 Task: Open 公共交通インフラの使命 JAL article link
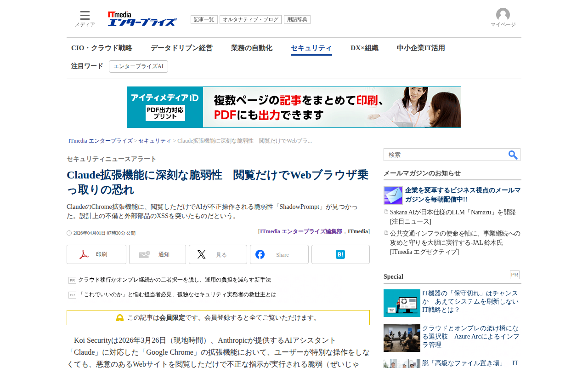(x=455, y=242)
